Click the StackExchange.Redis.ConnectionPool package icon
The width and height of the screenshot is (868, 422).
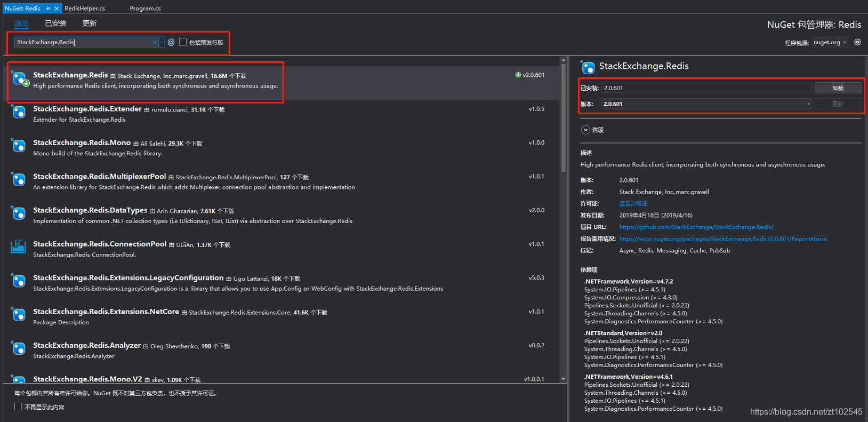point(19,246)
